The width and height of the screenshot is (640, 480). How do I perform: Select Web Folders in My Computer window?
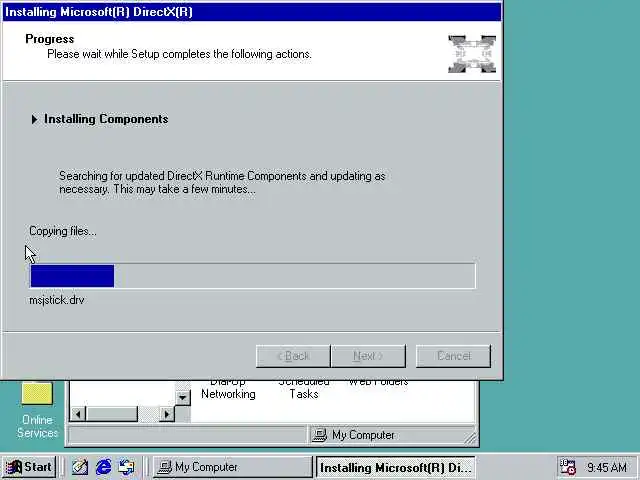(378, 383)
